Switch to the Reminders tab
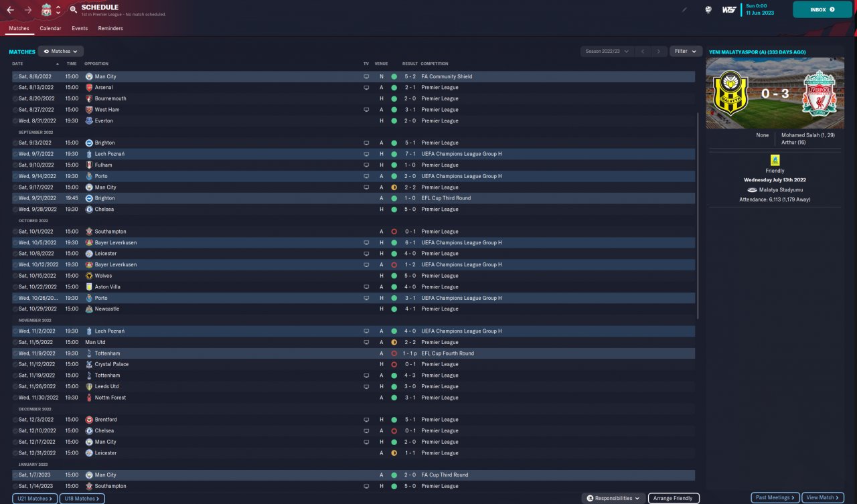 (110, 29)
